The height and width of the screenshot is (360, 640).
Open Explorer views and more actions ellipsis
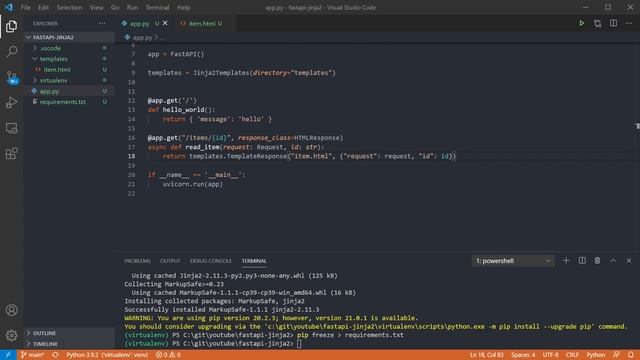(x=102, y=23)
